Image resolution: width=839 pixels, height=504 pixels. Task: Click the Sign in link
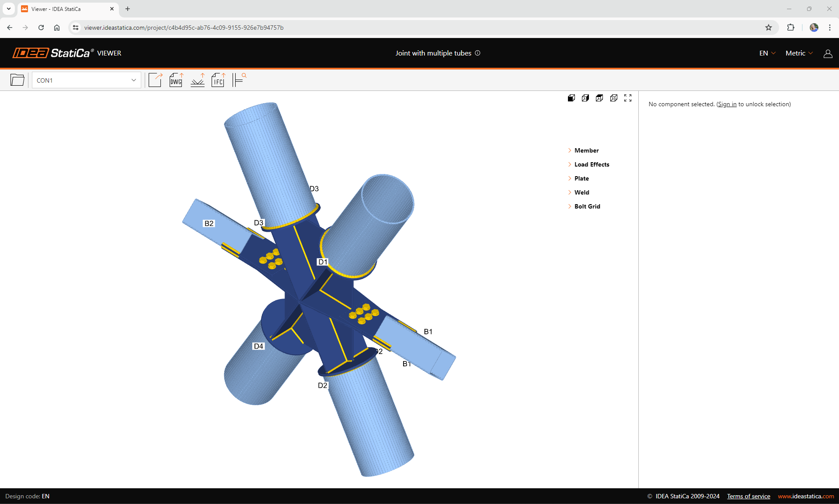tap(727, 104)
